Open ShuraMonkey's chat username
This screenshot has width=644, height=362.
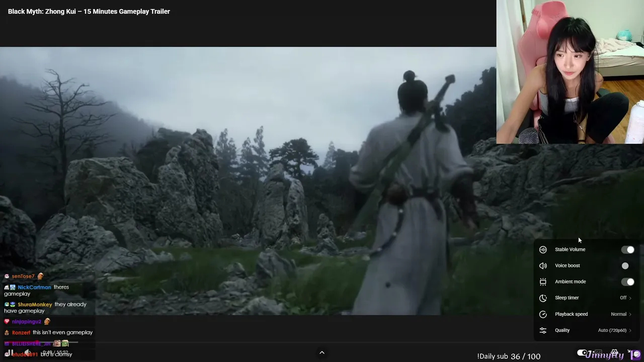coord(35,304)
